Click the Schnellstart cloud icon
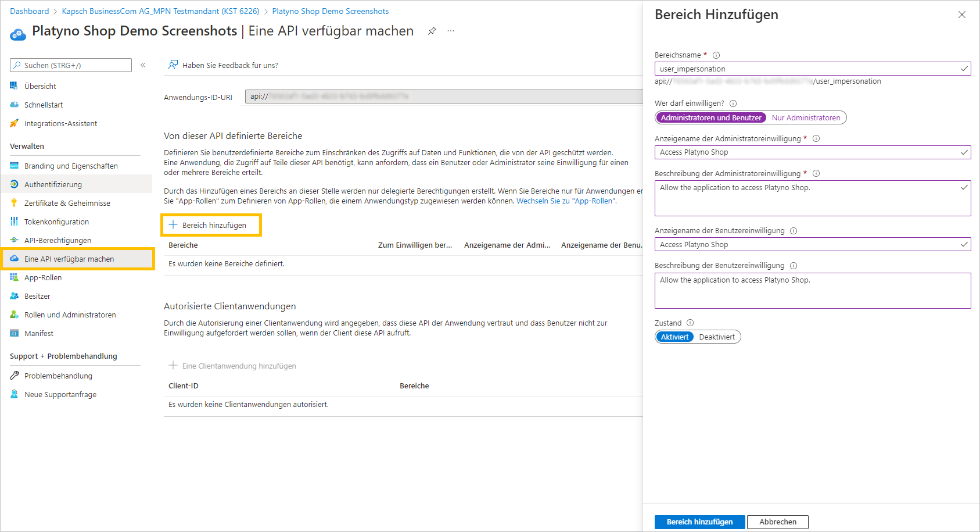The width and height of the screenshot is (980, 532). [14, 105]
